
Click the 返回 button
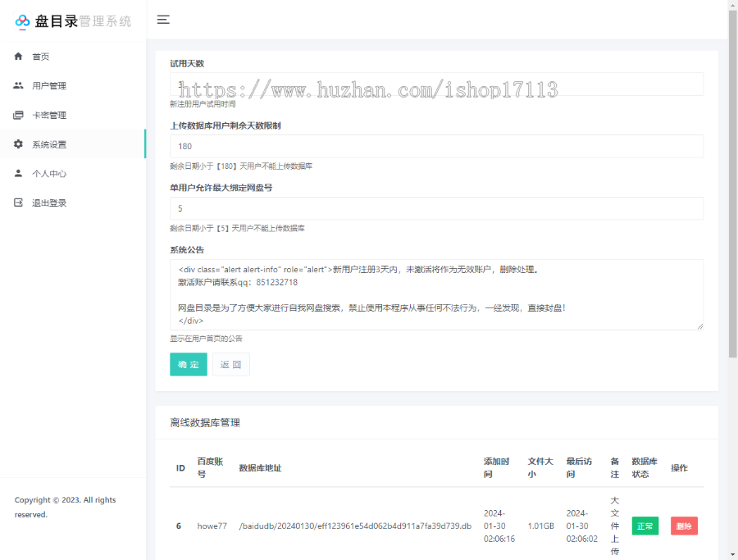230,364
